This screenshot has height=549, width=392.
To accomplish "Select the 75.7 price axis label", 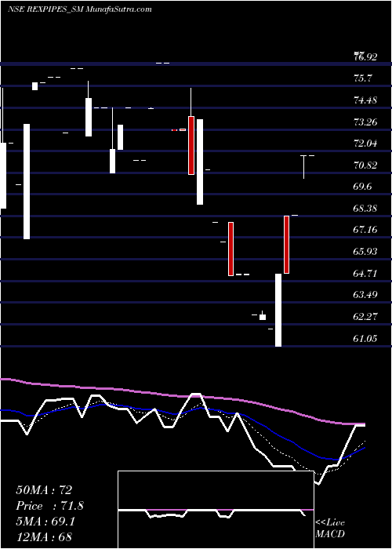I will [x=362, y=78].
